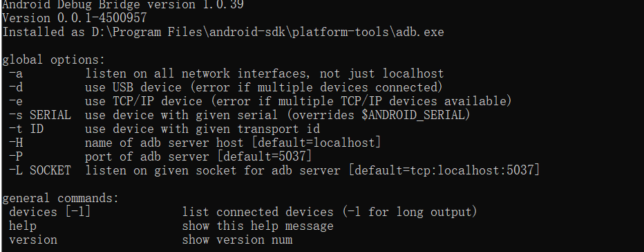
Task: Click the 'devices [-l]' command
Action: pos(50,212)
